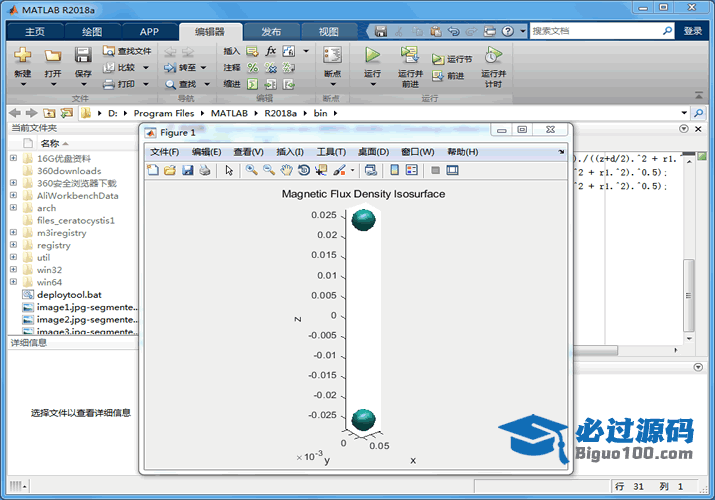Screen dimensions: 715x500
Task: Click the 名称 column header
Action: (x=50, y=144)
